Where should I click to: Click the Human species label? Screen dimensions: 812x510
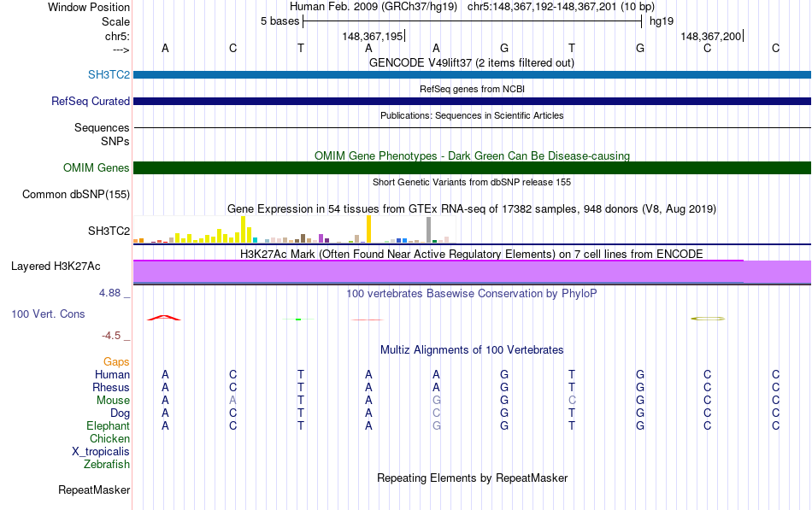[112, 374]
